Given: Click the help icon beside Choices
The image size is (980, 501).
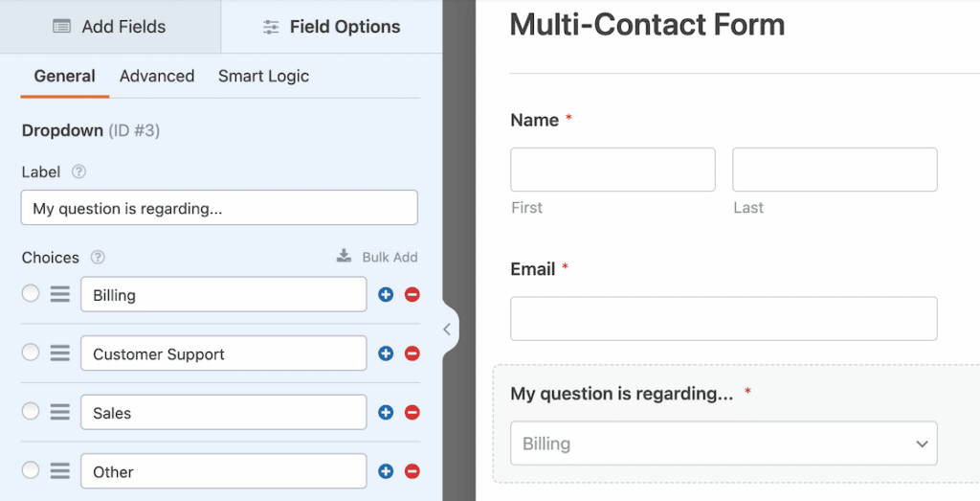Looking at the screenshot, I should [x=98, y=258].
